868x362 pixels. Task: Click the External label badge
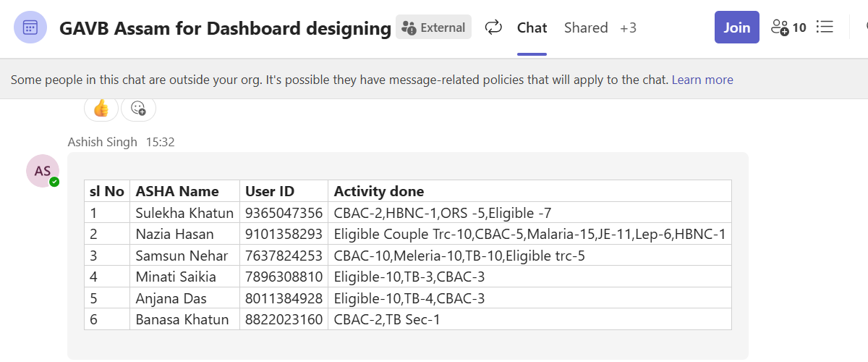433,28
